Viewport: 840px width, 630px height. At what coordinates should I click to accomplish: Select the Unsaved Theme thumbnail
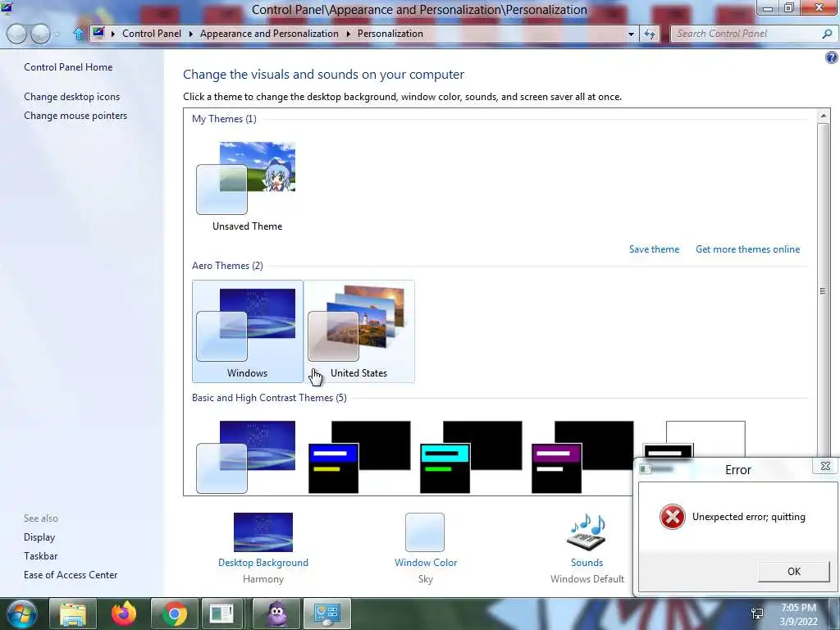[247, 185]
